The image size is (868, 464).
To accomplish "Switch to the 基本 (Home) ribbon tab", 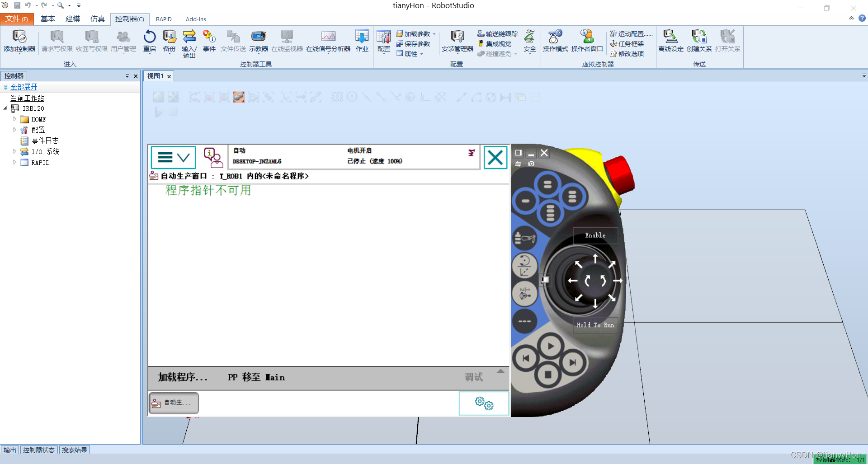I will [47, 19].
